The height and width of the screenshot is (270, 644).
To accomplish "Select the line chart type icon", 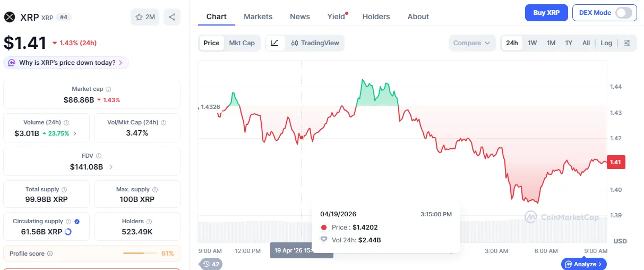I will 274,43.
